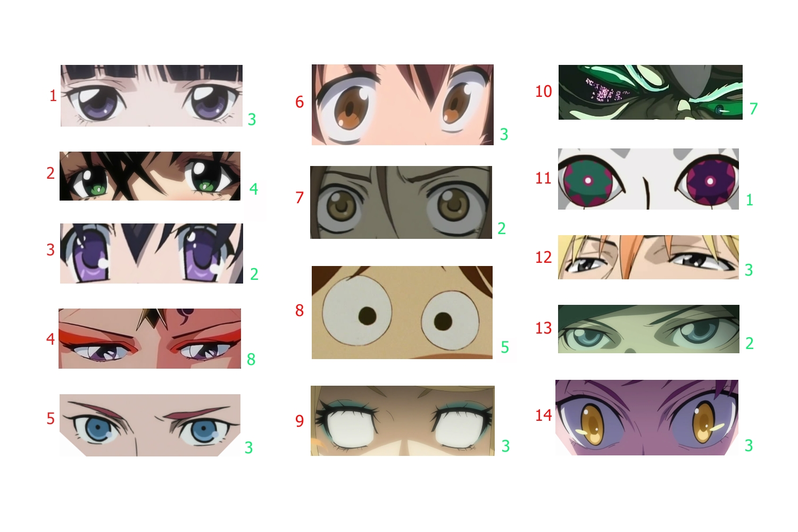The height and width of the screenshot is (532, 798).
Task: Select the big brown eyes image 6
Action: point(403,105)
